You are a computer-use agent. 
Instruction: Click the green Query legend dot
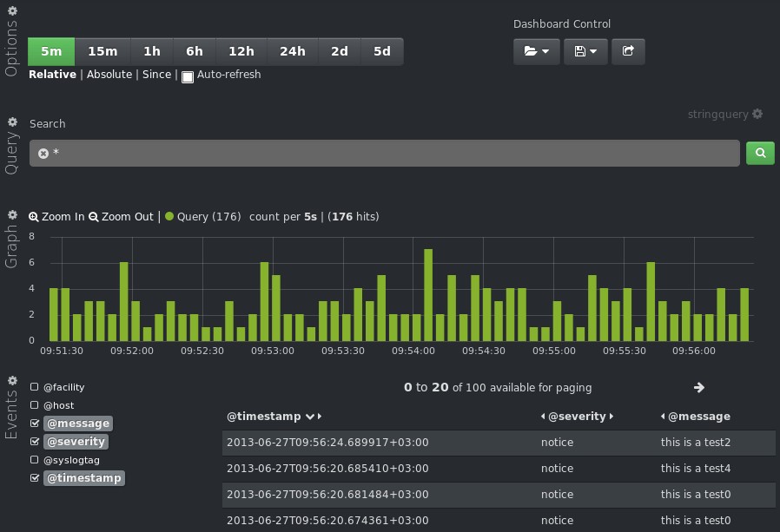(x=169, y=217)
